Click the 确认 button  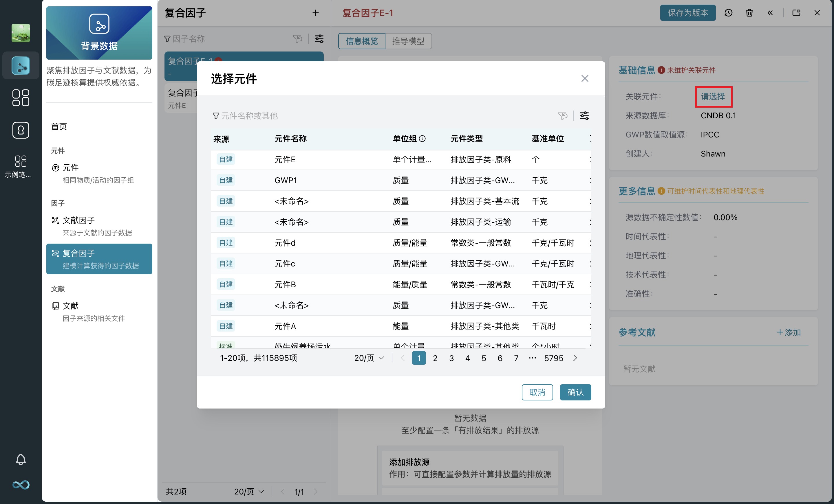pyautogui.click(x=575, y=392)
